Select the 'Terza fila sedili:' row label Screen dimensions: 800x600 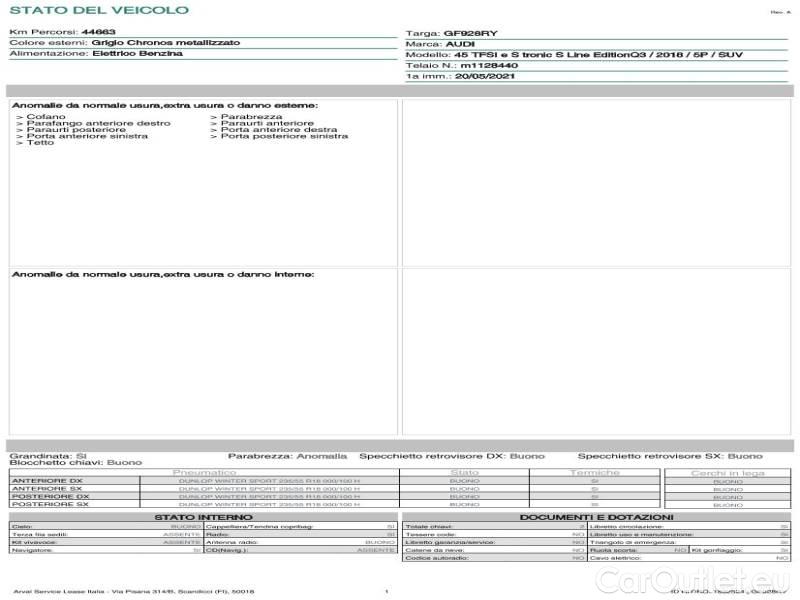coord(40,535)
